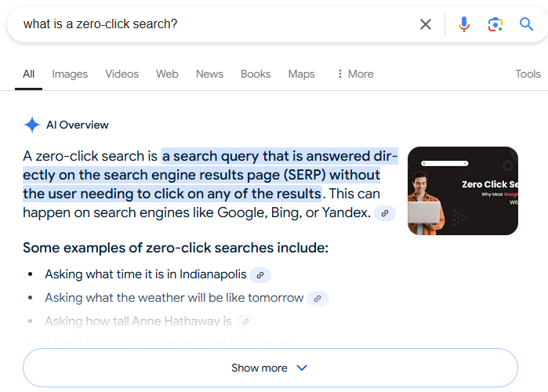Expand AI Overview with Show more

(270, 368)
